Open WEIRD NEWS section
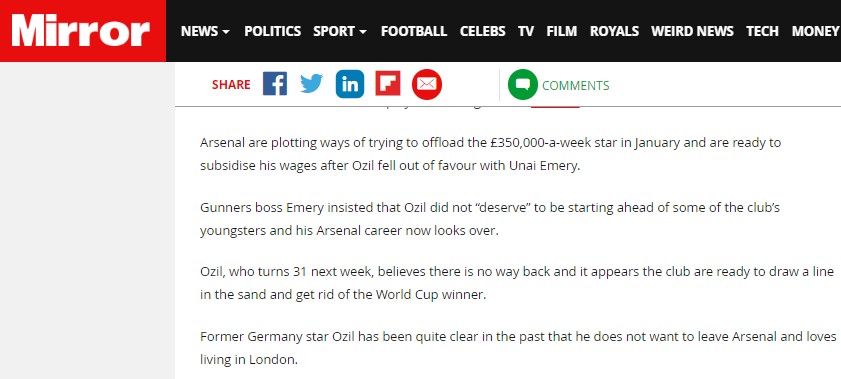 (692, 32)
